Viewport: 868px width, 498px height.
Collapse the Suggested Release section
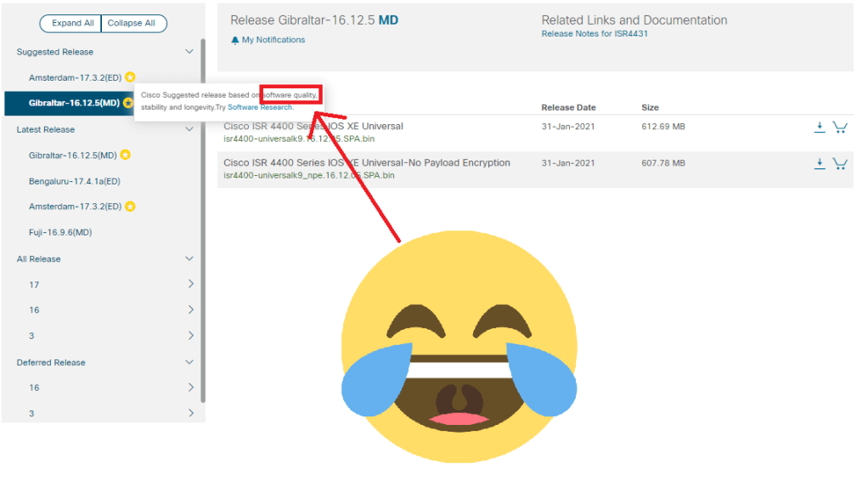[x=189, y=52]
